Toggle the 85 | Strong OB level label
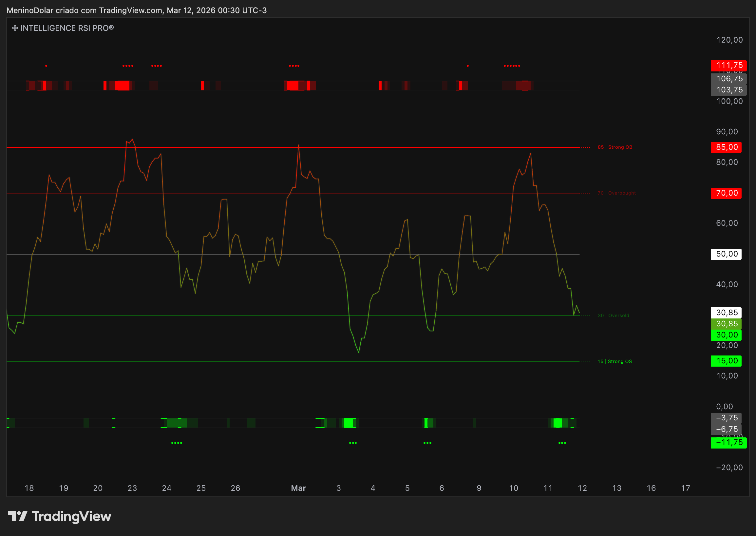This screenshot has width=756, height=536. click(615, 147)
